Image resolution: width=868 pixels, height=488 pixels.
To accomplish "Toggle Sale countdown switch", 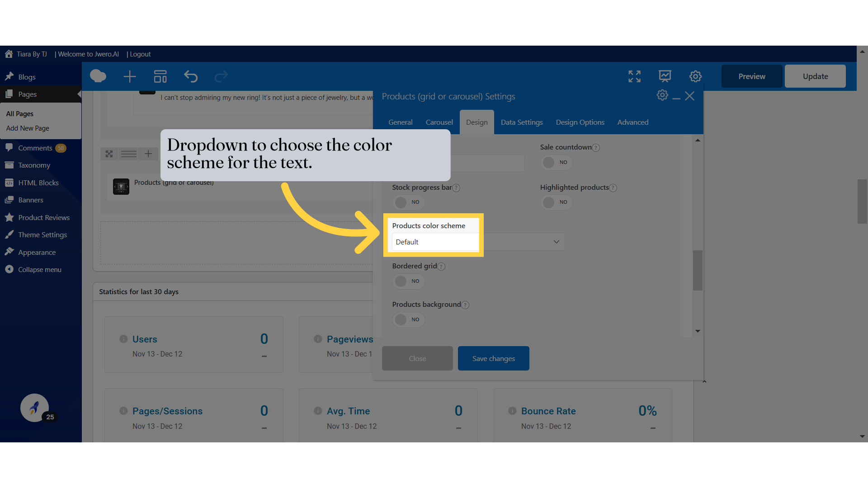I will (556, 162).
